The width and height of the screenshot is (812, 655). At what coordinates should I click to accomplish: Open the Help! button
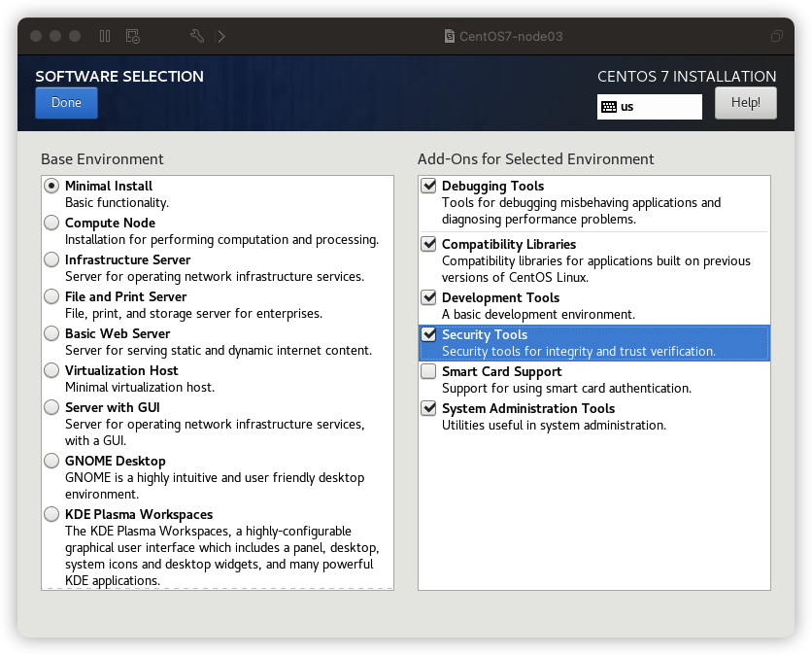click(746, 103)
